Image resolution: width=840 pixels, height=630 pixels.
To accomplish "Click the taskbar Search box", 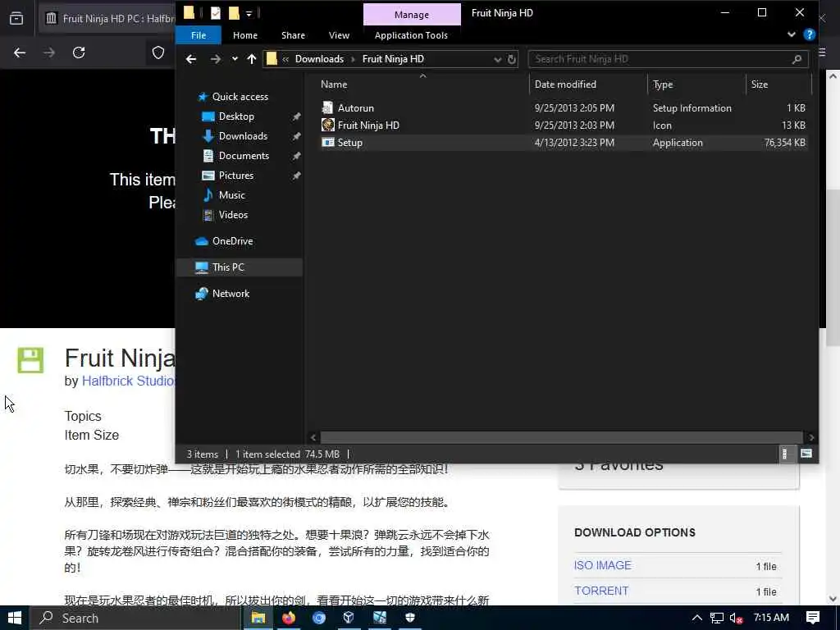I will 135,618.
